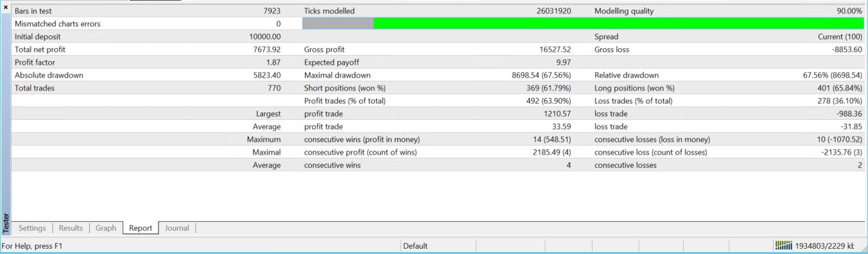868x254 pixels.
Task: Open the Settings tab
Action: [x=32, y=228]
